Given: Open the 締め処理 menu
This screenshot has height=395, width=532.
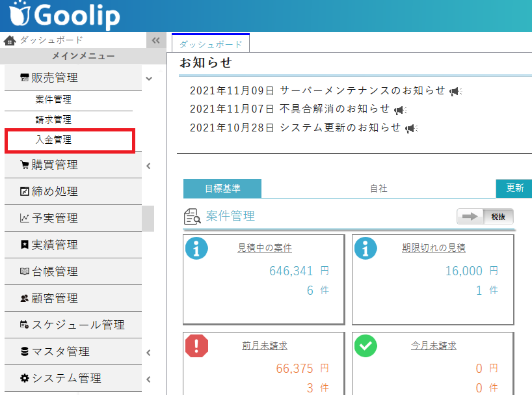Looking at the screenshot, I should click(73, 192).
